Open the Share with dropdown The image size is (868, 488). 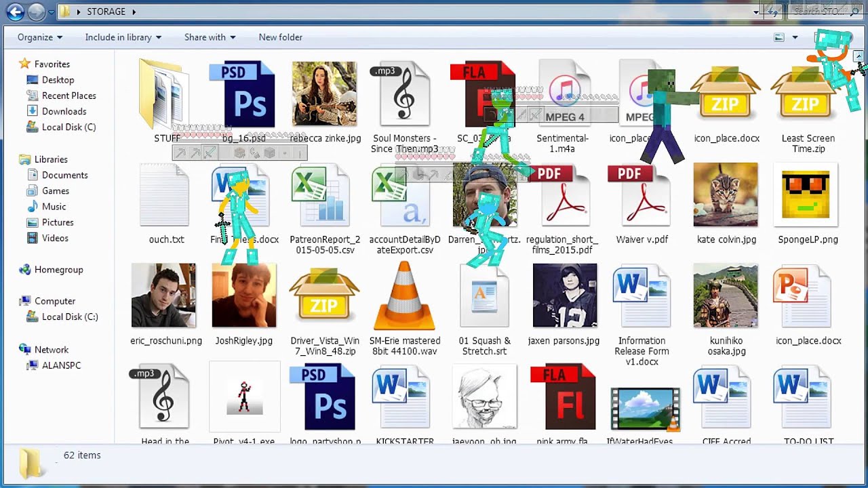click(210, 37)
